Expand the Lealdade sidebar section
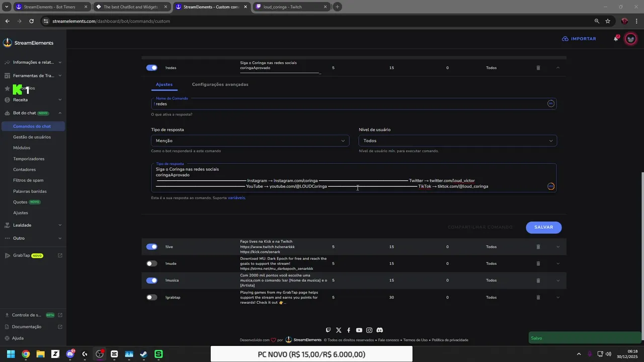This screenshot has height=362, width=644. point(33,225)
